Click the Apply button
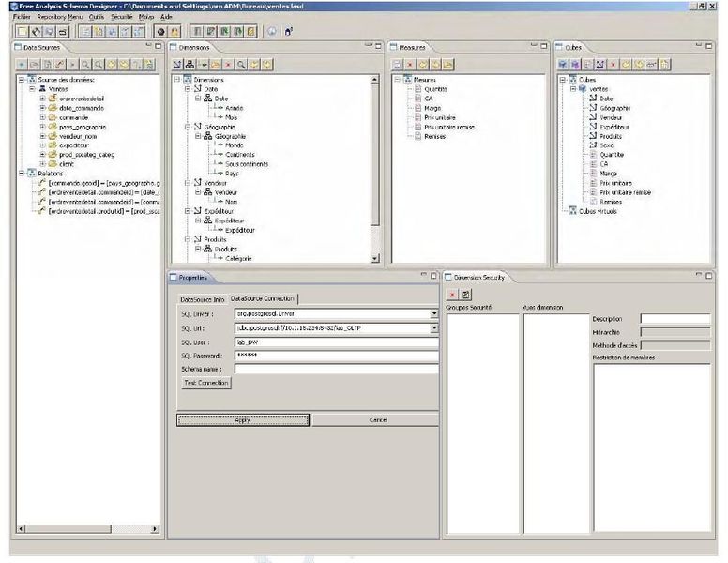This screenshot has width=728, height=563. [241, 419]
